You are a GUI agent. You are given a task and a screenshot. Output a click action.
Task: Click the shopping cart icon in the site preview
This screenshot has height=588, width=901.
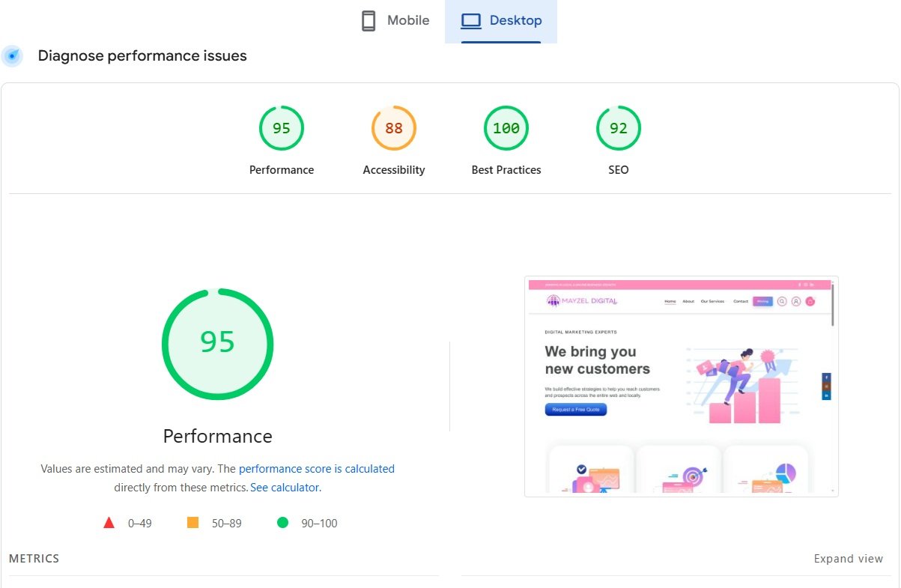(810, 302)
